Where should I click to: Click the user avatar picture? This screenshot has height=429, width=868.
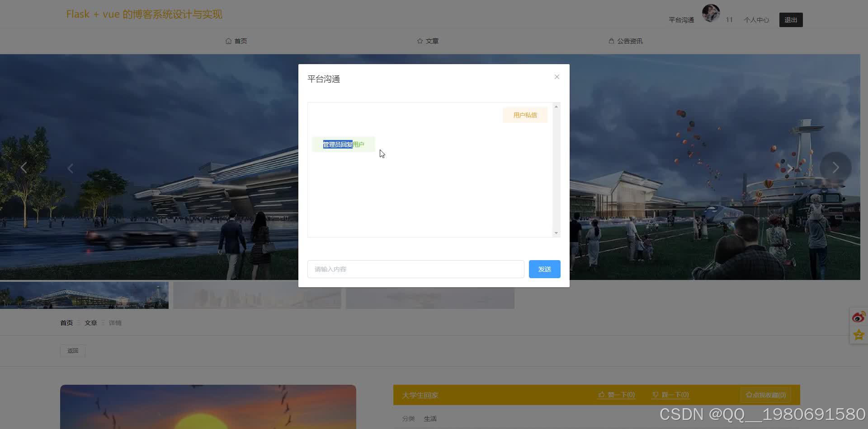(711, 13)
